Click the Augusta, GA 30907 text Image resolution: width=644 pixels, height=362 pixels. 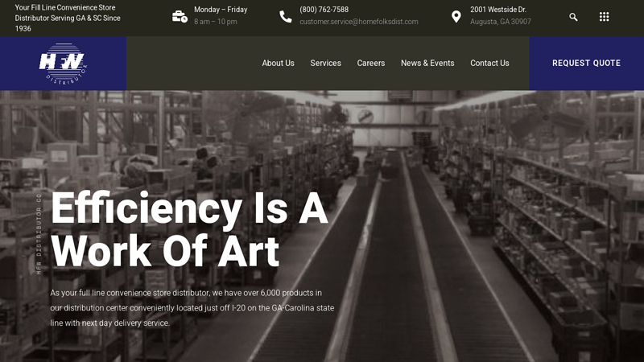point(501,22)
